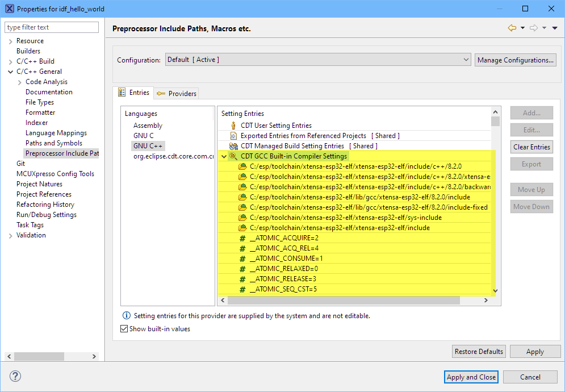565x392 pixels.
Task: Click Exported Entries from Referenced Projects icon
Action: point(233,136)
